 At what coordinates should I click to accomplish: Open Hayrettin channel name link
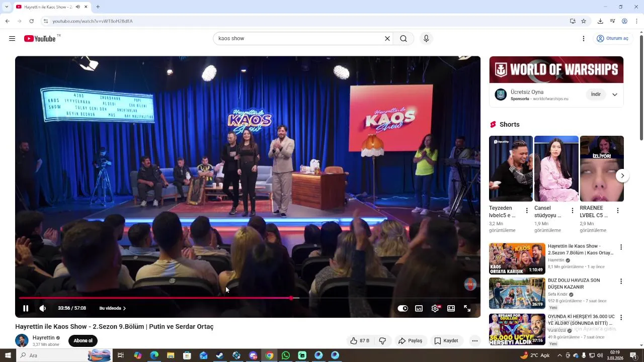pyautogui.click(x=44, y=338)
